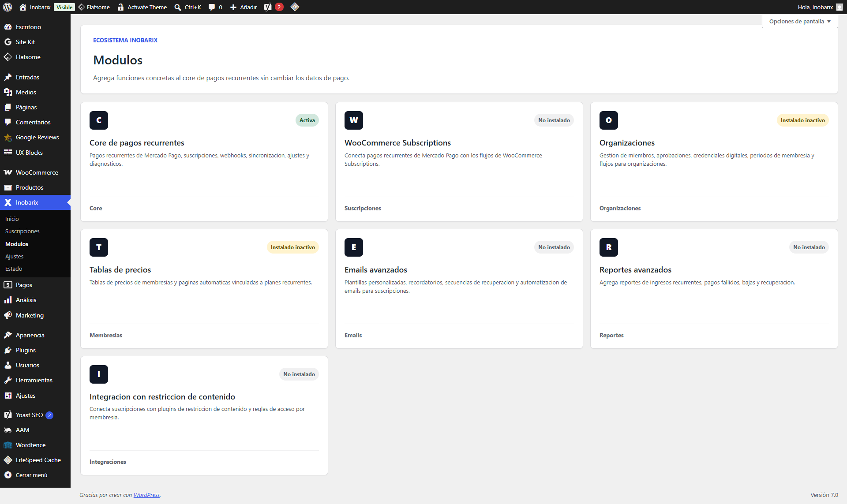Click the W tile on WooCommerce Subscriptions card

[x=354, y=120]
